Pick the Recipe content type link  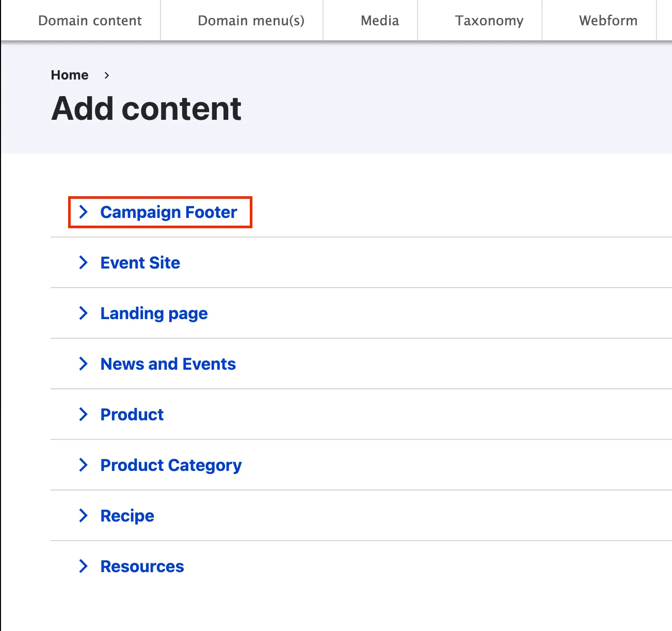127,516
